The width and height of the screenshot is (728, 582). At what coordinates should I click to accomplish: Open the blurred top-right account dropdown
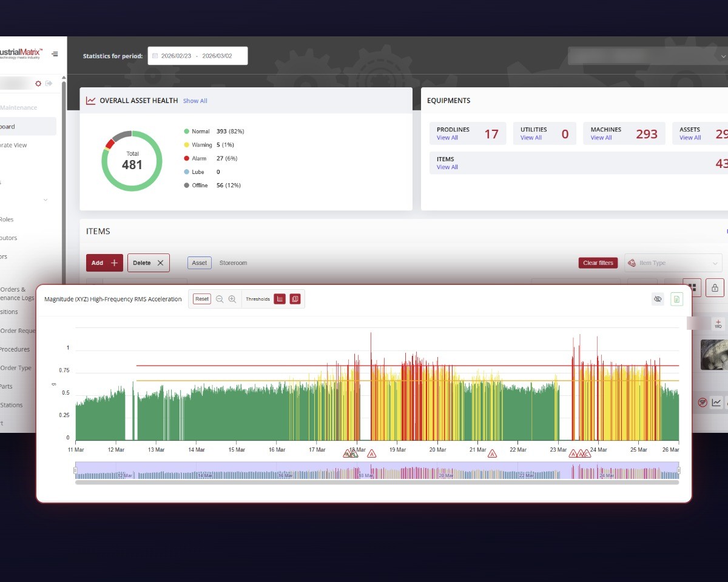coord(648,56)
